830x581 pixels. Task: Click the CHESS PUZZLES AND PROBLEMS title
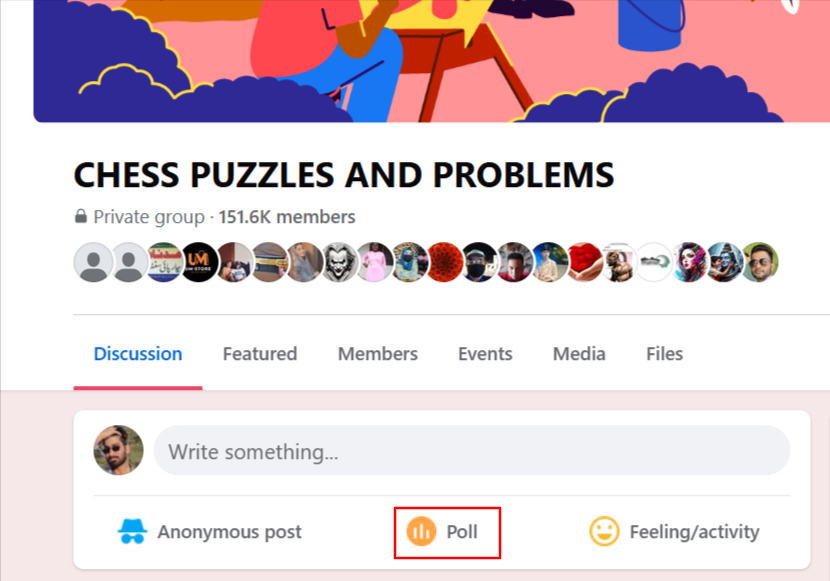[344, 175]
